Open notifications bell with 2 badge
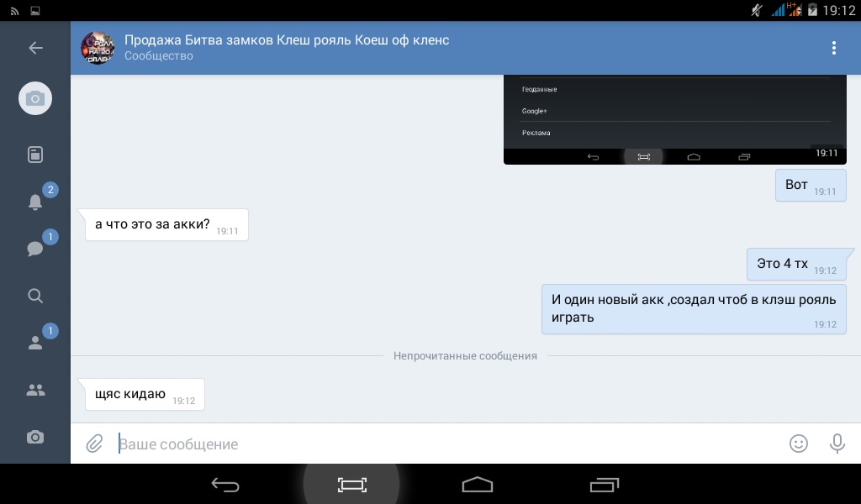Screen dimensions: 861x504 pyautogui.click(x=35, y=202)
